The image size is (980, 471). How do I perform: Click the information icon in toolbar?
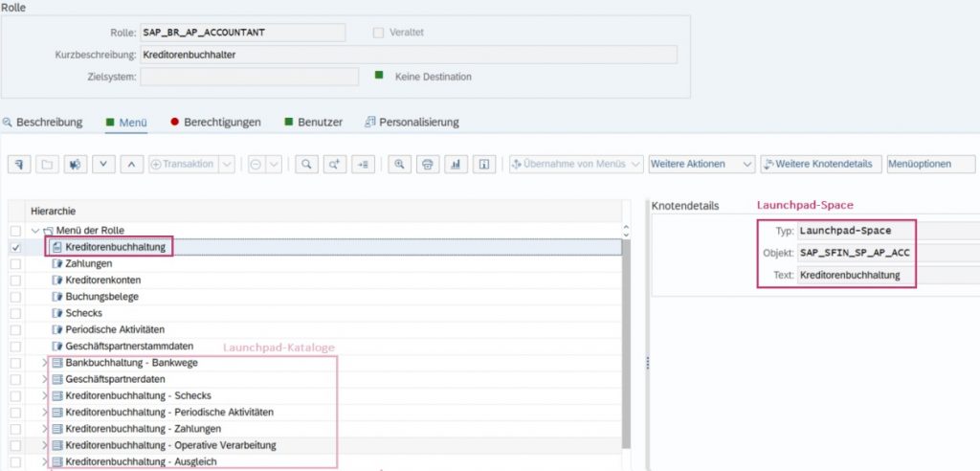(x=484, y=165)
